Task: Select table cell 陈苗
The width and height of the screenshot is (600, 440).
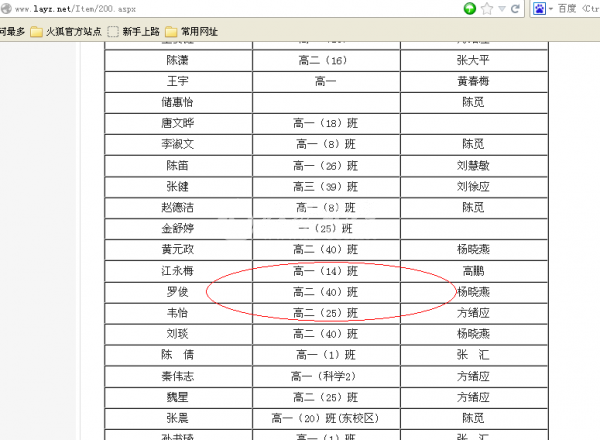Action: 178,165
